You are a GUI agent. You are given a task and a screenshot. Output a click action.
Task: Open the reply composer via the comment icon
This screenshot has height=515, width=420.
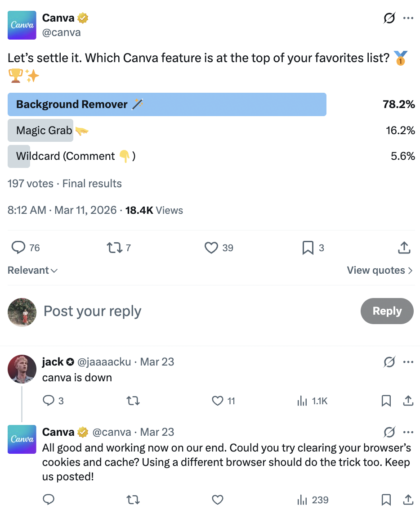tap(18, 248)
